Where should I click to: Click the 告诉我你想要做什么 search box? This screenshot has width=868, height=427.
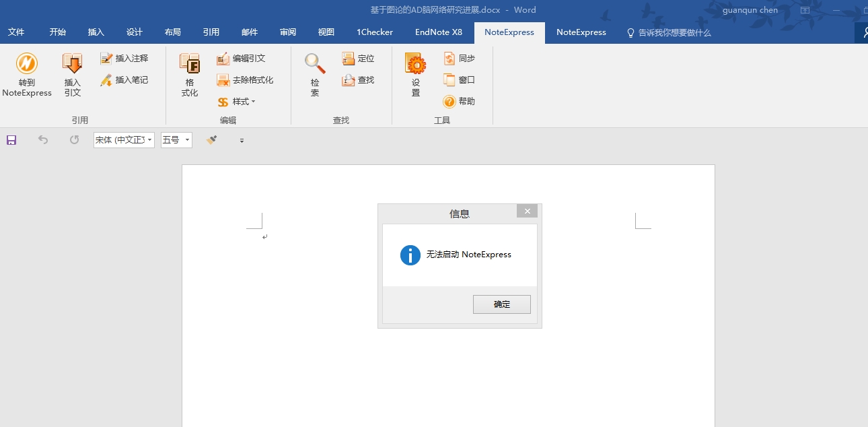coord(669,32)
